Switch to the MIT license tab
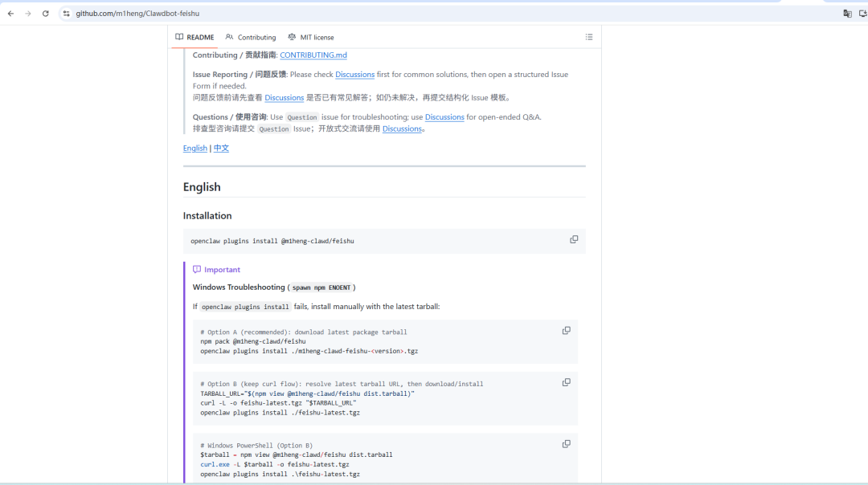Image resolution: width=868 pixels, height=485 pixels. click(311, 37)
